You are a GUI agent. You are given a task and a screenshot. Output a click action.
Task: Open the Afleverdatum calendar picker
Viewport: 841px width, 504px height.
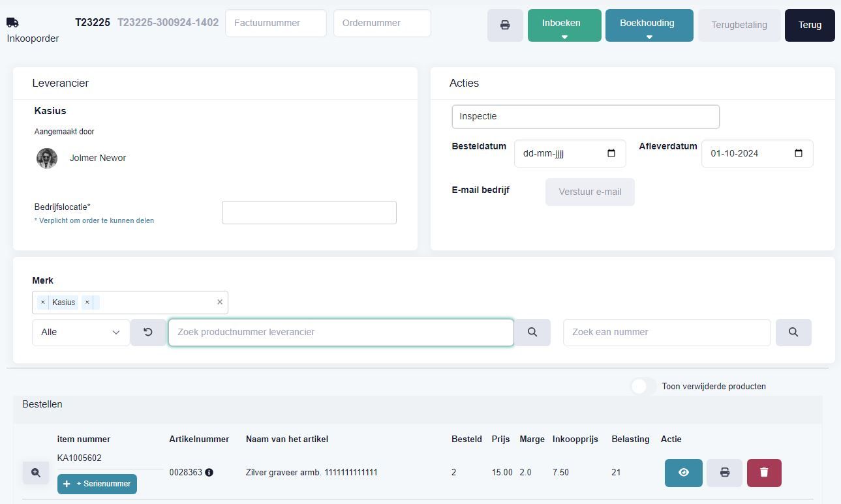pyautogui.click(x=799, y=153)
